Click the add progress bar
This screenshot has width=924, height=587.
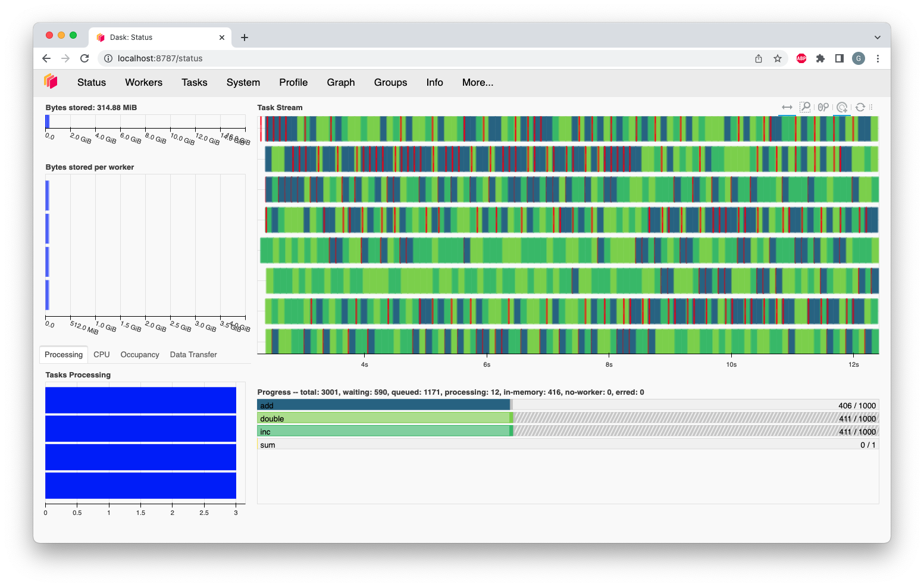click(384, 405)
